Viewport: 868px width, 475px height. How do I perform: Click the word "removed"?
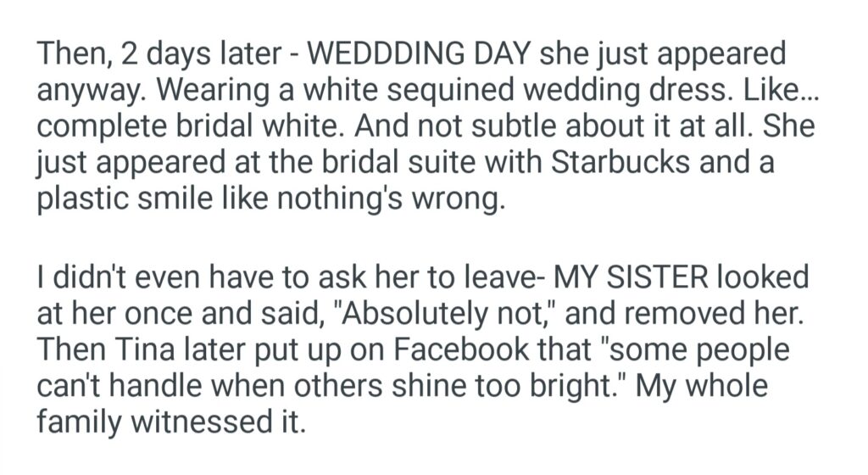(698, 314)
